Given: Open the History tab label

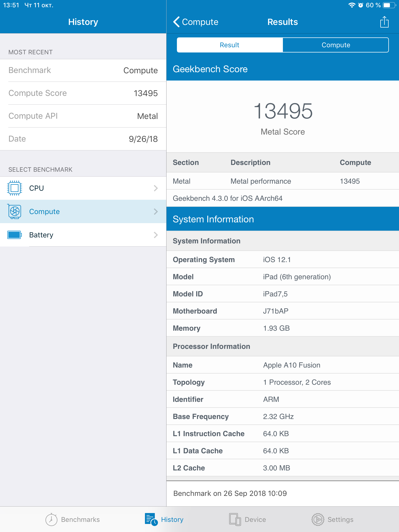Looking at the screenshot, I should pos(172,520).
